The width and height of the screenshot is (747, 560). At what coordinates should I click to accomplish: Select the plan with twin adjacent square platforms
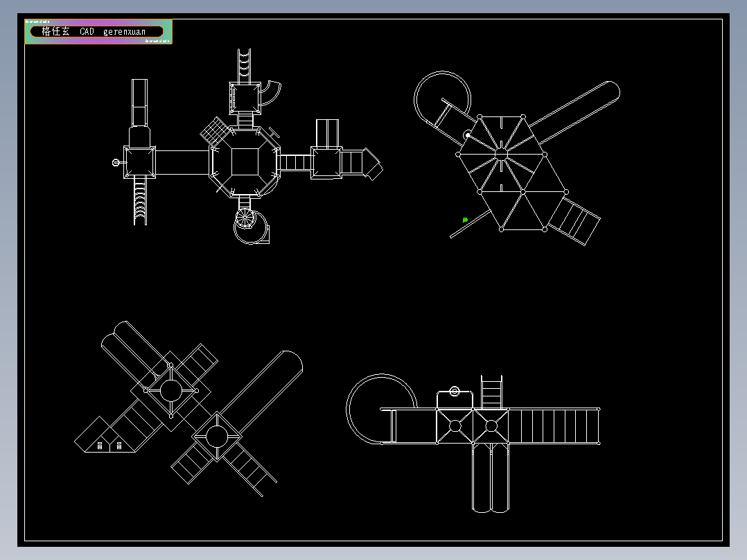pos(473,444)
